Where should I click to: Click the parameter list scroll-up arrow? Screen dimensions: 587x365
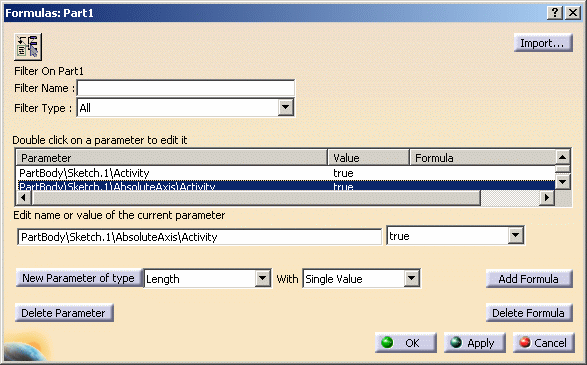pyautogui.click(x=562, y=157)
